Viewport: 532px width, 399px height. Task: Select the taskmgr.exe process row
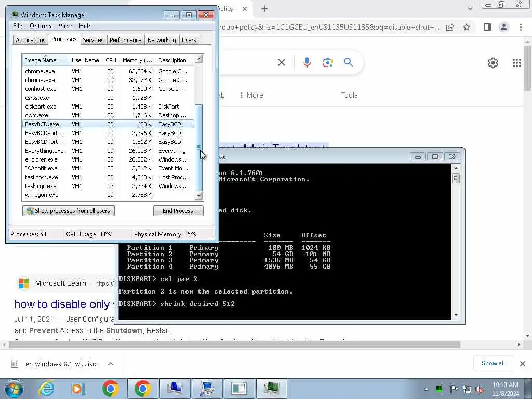click(x=108, y=186)
